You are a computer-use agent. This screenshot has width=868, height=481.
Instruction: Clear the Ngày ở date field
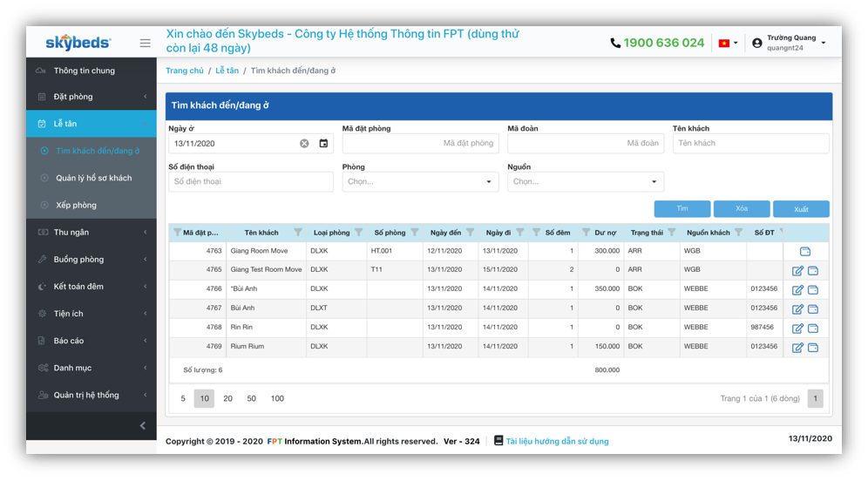click(304, 144)
